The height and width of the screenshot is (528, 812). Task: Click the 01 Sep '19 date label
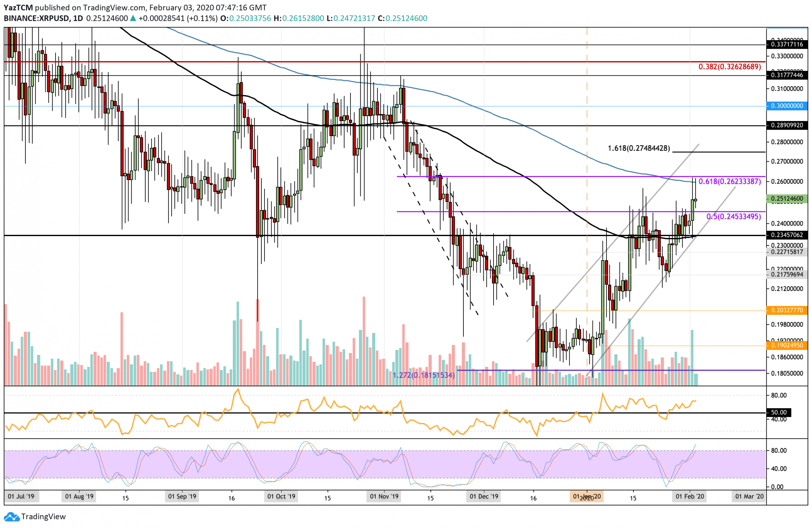pyautogui.click(x=182, y=496)
